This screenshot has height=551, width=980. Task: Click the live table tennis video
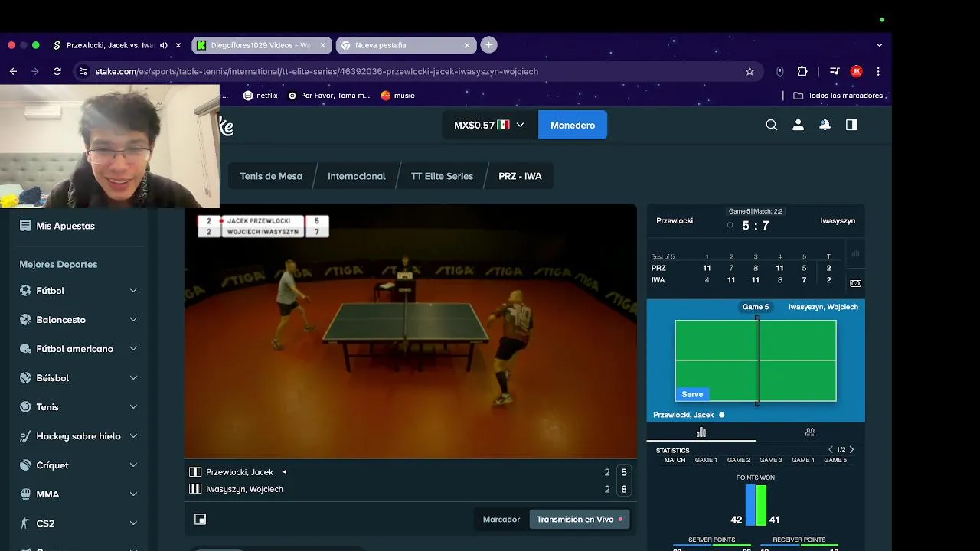(x=410, y=332)
